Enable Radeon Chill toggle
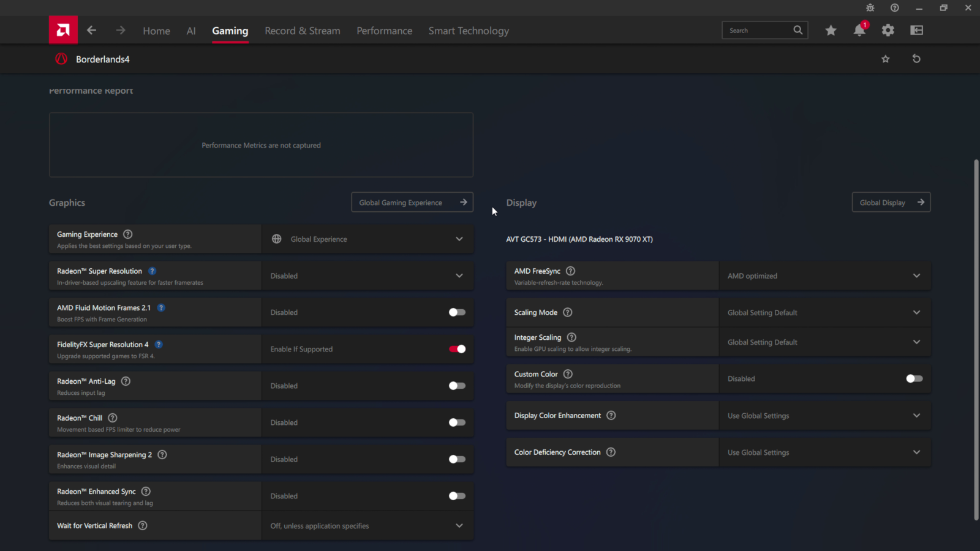 [x=457, y=422]
